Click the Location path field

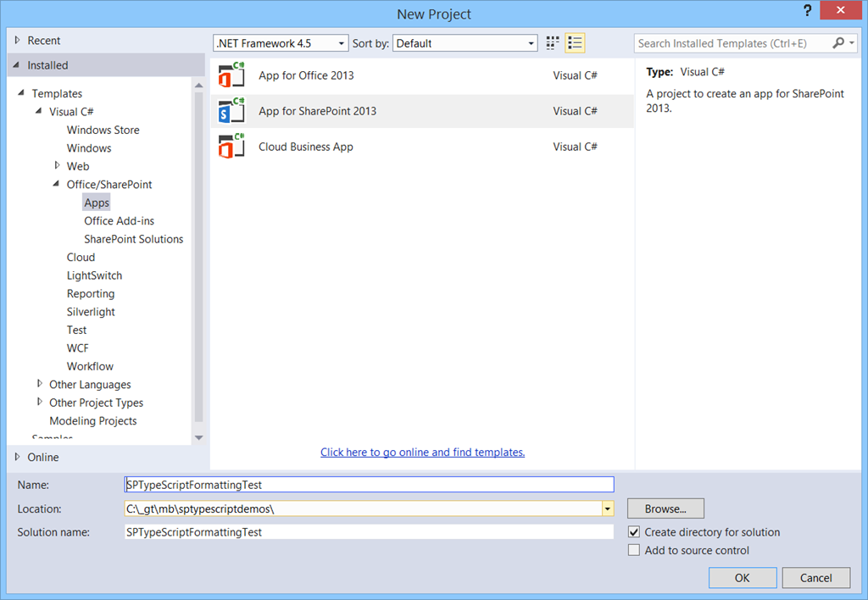click(363, 508)
